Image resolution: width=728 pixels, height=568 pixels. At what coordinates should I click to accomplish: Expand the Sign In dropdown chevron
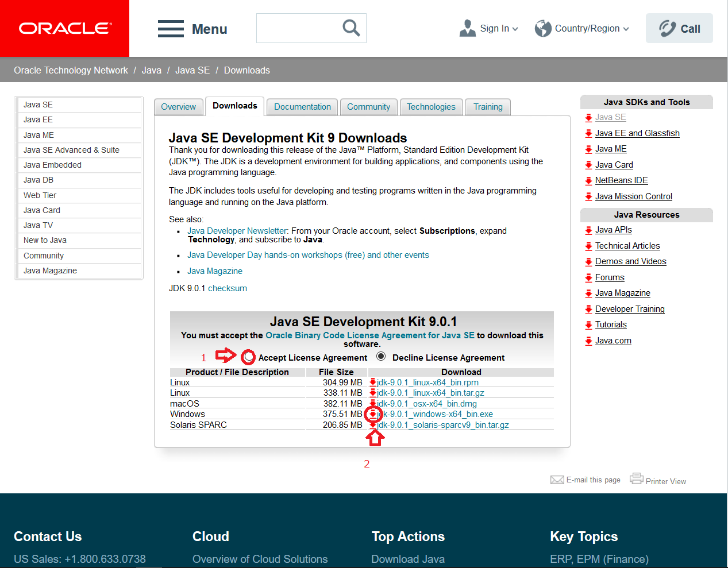tap(515, 29)
